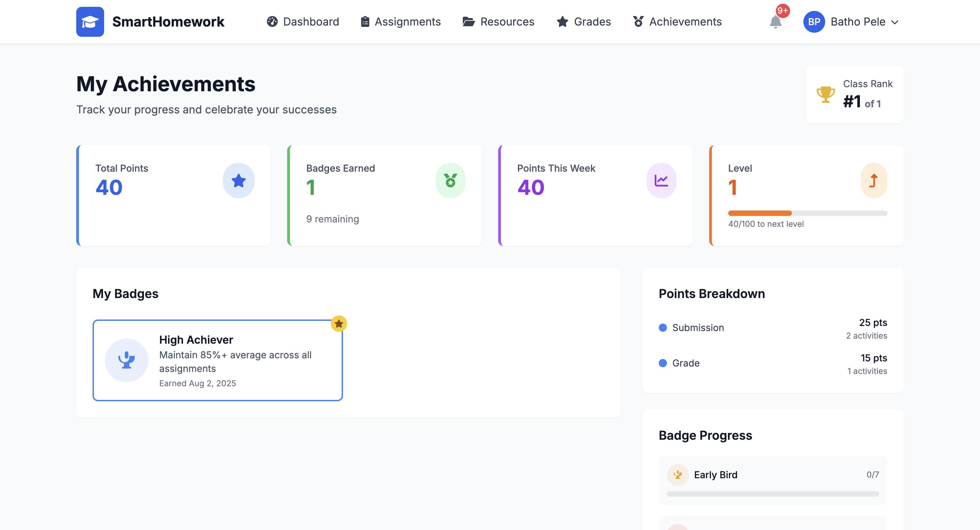The height and width of the screenshot is (530, 980).
Task: Click the Early Bird badge icon
Action: [x=677, y=475]
